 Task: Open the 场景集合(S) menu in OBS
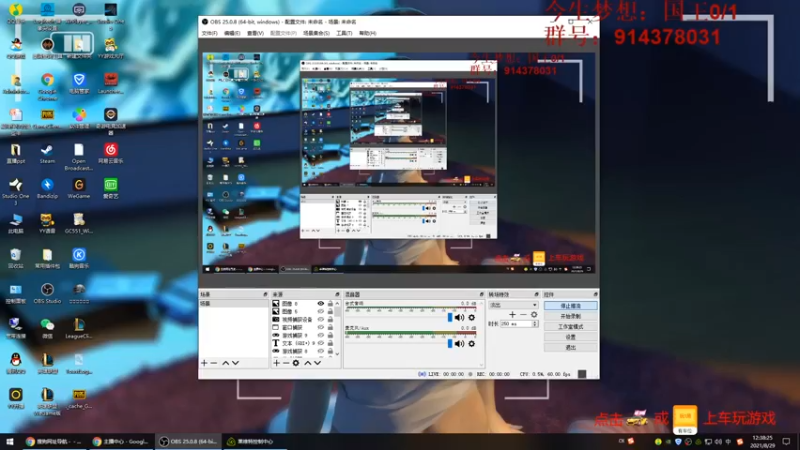coord(316,33)
